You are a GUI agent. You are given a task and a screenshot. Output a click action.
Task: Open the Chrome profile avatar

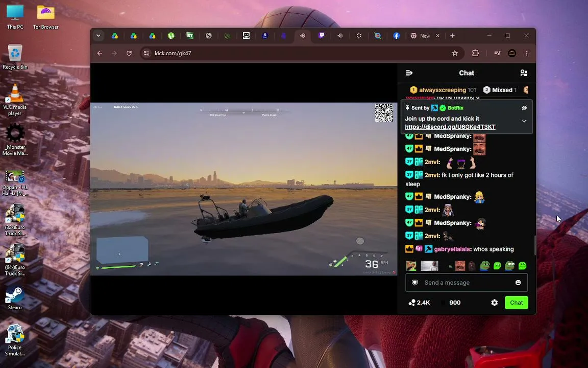click(512, 53)
